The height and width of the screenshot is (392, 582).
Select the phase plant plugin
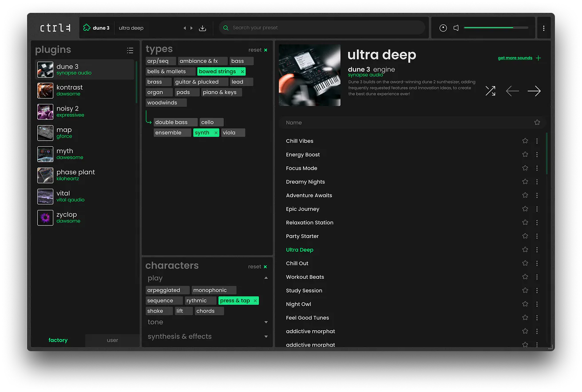(x=84, y=175)
